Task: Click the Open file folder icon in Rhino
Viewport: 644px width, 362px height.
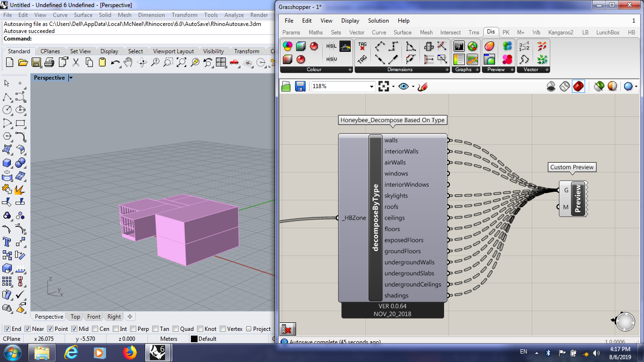Action: click(x=23, y=62)
